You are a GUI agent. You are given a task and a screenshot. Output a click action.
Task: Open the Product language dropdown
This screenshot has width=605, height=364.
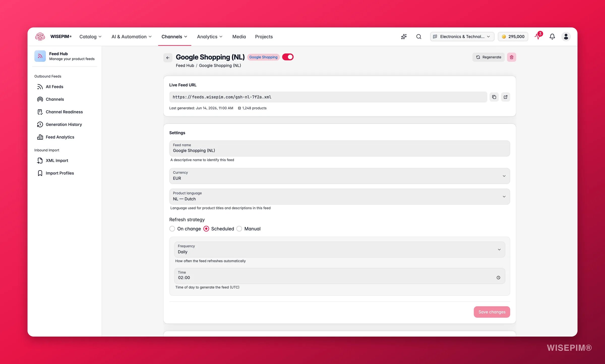tap(340, 196)
